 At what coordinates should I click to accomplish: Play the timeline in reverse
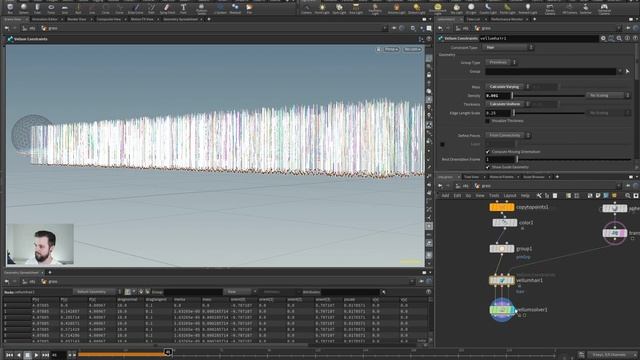[x=18, y=355]
